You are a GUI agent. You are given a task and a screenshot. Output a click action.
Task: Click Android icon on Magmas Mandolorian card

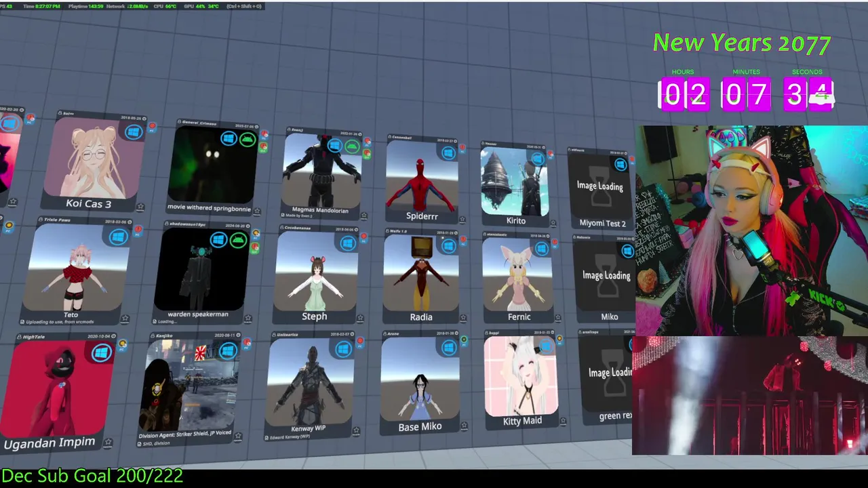click(351, 146)
